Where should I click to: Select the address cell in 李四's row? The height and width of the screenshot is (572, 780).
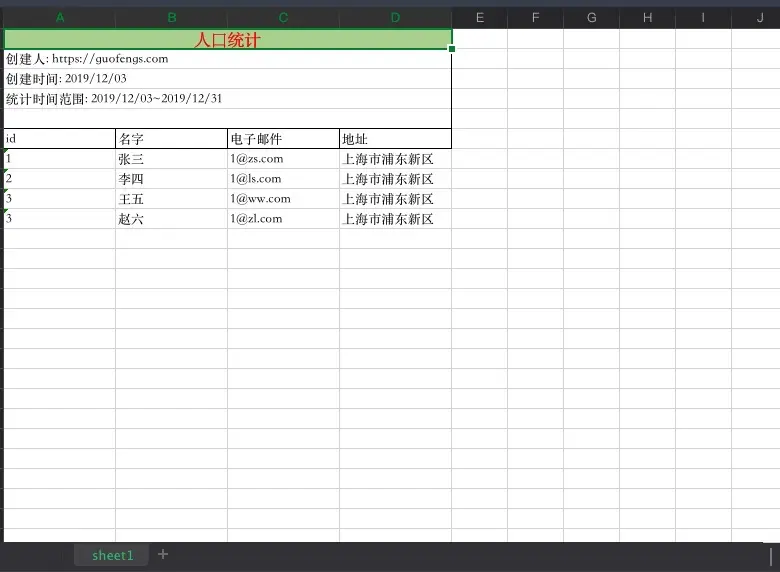pos(395,179)
